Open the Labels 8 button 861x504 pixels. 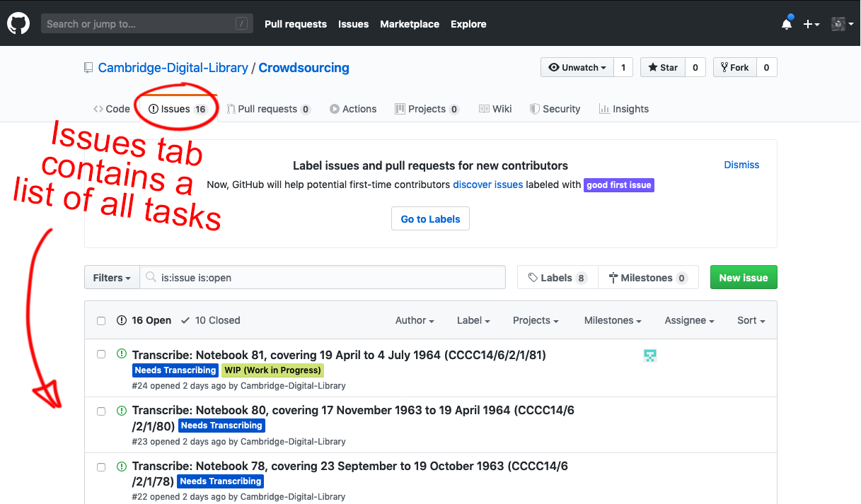[x=557, y=278]
